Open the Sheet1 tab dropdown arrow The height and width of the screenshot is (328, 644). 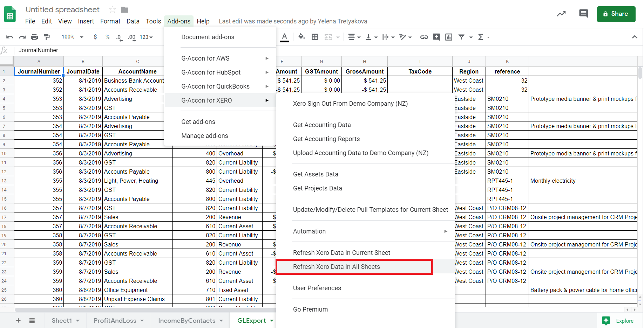click(x=77, y=321)
